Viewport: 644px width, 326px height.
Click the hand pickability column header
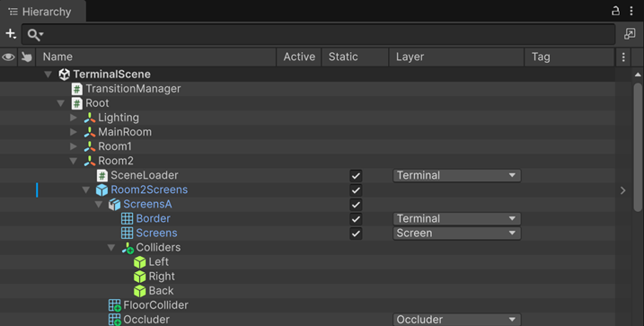click(x=27, y=57)
